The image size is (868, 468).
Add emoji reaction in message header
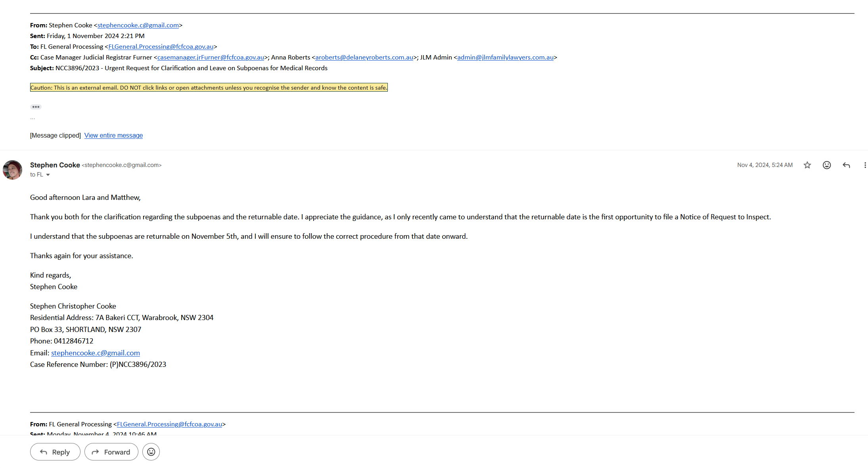pyautogui.click(x=826, y=165)
